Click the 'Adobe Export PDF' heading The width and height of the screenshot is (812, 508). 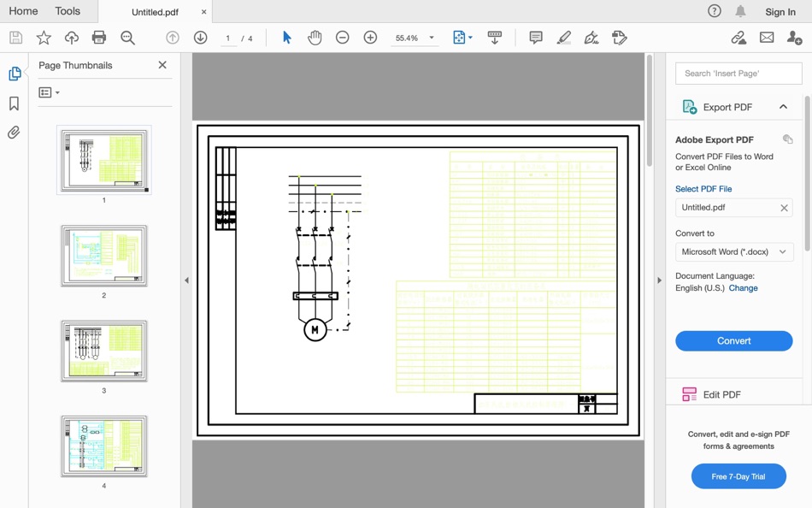714,139
